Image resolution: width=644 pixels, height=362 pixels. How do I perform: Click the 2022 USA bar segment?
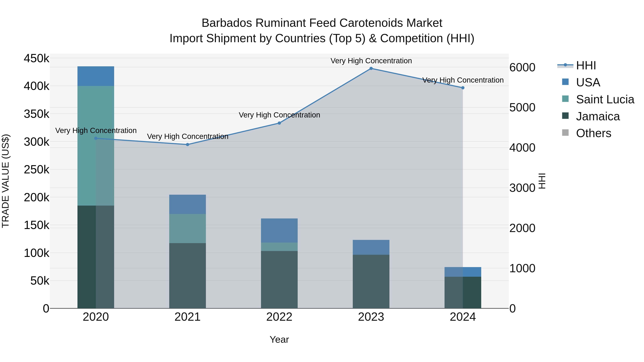[x=279, y=230]
